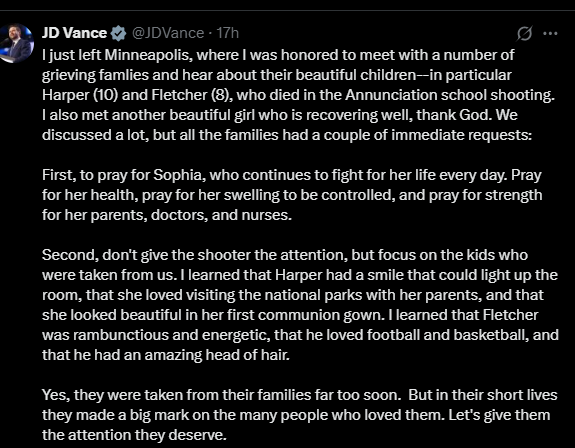Click the @JDVance handle

168,33
